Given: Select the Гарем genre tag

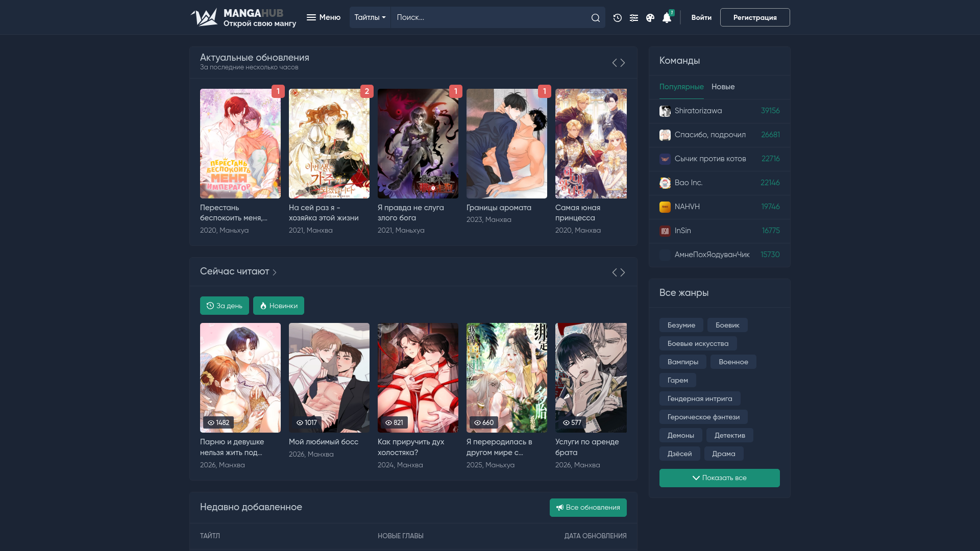Looking at the screenshot, I should click(x=678, y=380).
